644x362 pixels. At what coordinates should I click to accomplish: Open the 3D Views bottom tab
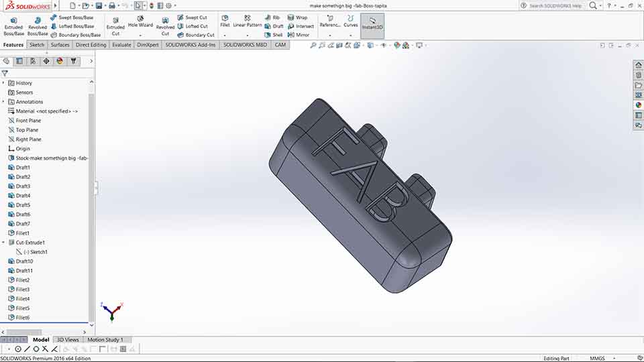[x=68, y=339]
